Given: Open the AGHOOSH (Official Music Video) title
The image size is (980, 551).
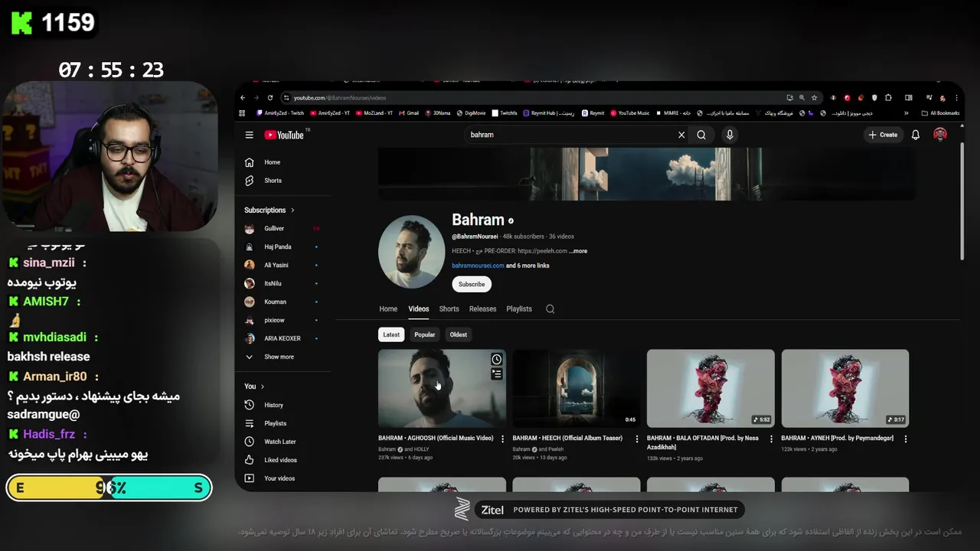Looking at the screenshot, I should pyautogui.click(x=436, y=439).
